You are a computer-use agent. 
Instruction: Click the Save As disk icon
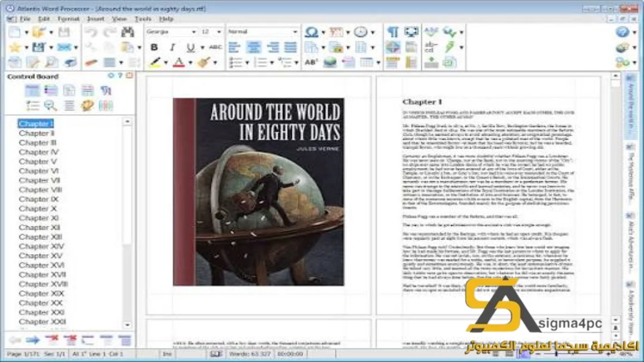coord(38,47)
